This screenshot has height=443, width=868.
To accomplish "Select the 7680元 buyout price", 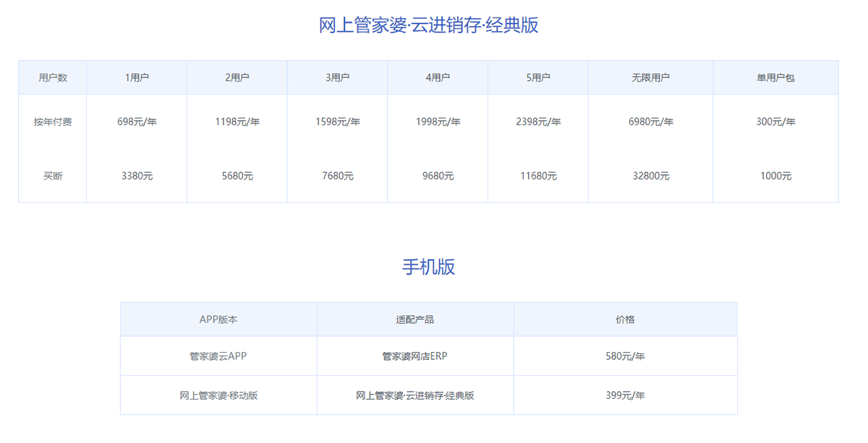I will point(337,176).
